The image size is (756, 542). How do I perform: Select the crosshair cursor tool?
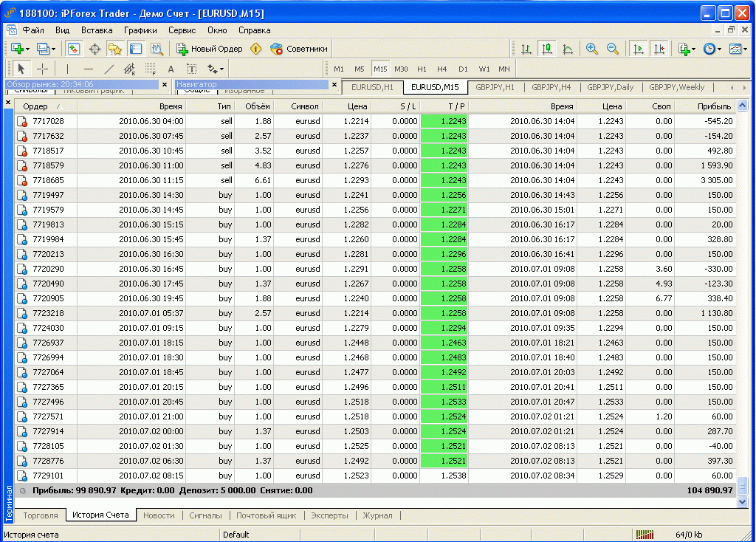(x=42, y=69)
